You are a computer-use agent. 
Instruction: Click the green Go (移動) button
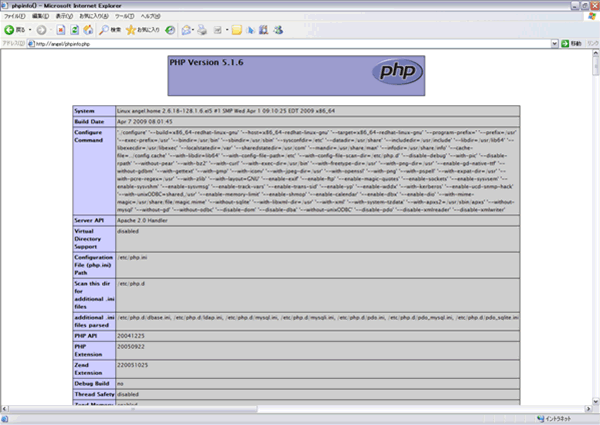click(x=571, y=44)
